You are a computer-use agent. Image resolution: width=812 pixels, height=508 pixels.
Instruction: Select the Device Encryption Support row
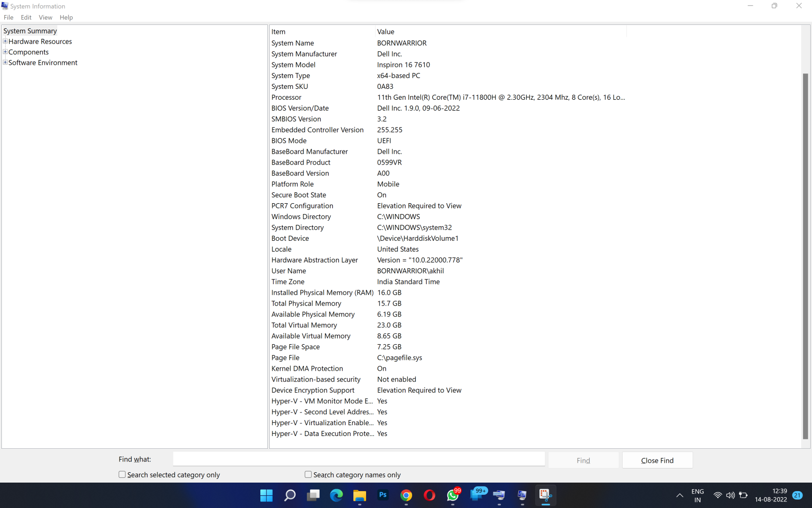(448, 390)
